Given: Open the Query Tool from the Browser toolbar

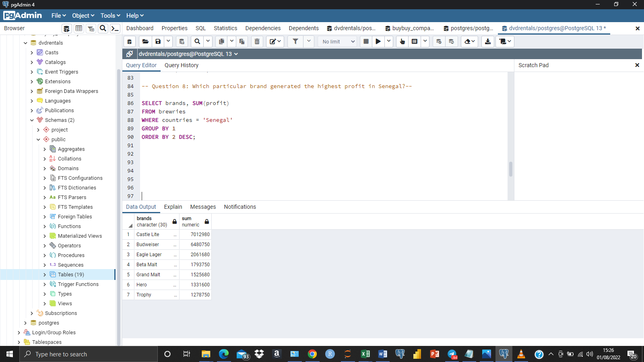Looking at the screenshot, I should [x=66, y=28].
